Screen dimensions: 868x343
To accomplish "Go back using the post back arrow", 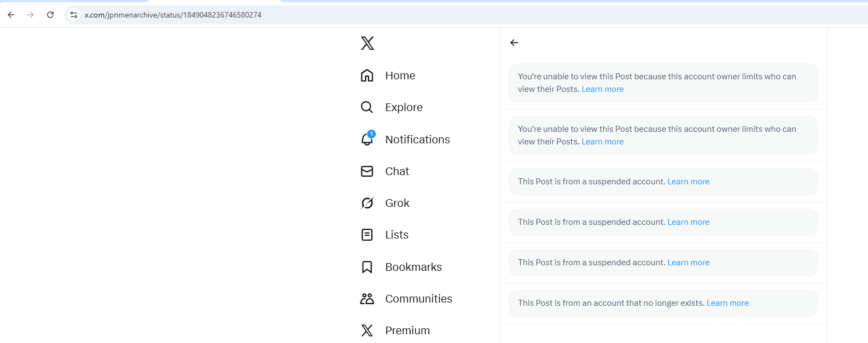I will [x=514, y=43].
